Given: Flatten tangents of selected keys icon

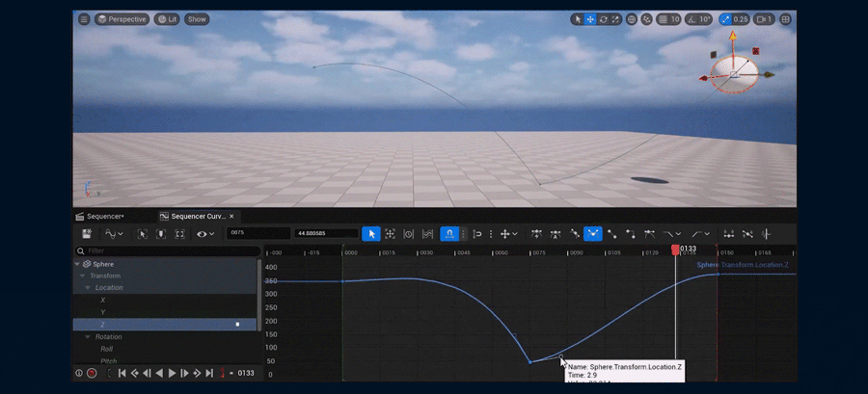Looking at the screenshot, I should [729, 234].
